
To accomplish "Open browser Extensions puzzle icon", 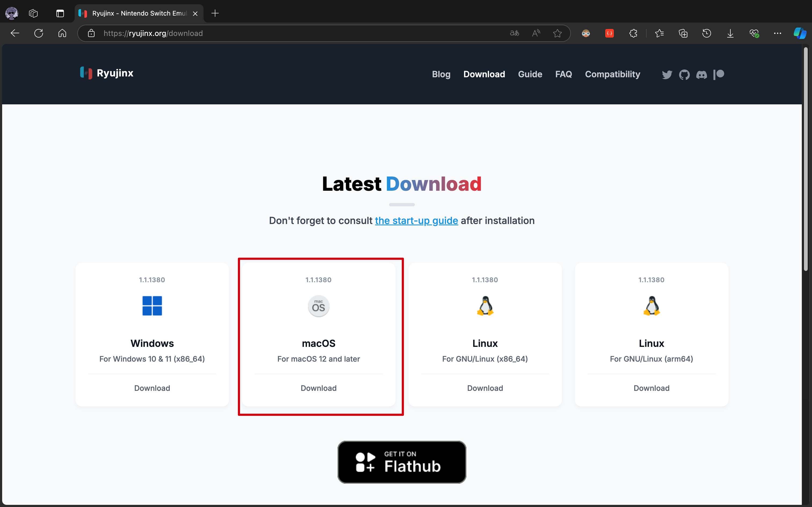I will tap(633, 33).
